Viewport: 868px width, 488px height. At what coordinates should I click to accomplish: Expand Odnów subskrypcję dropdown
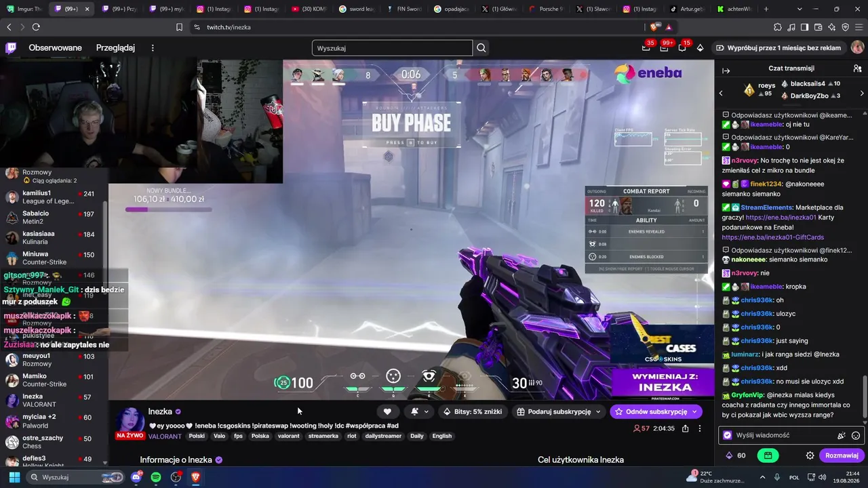point(694,411)
